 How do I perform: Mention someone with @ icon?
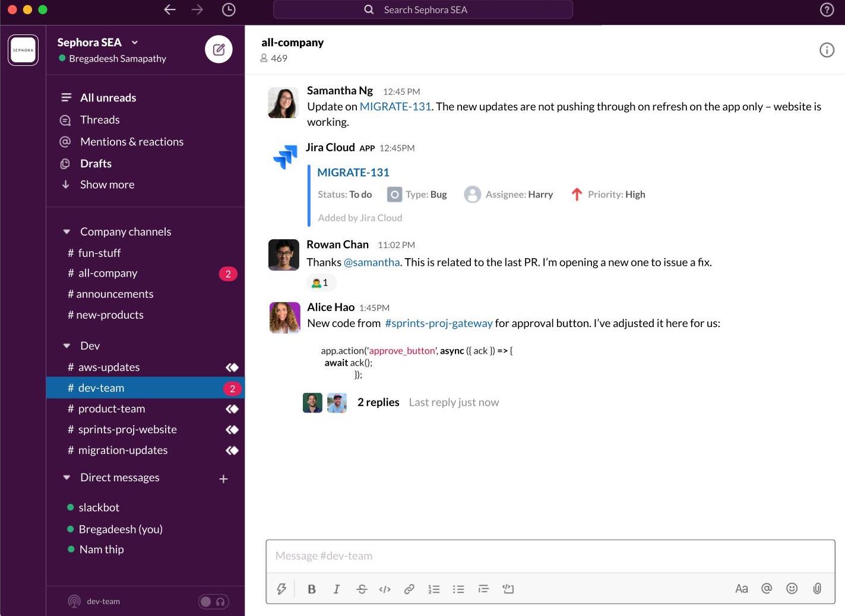tap(767, 588)
